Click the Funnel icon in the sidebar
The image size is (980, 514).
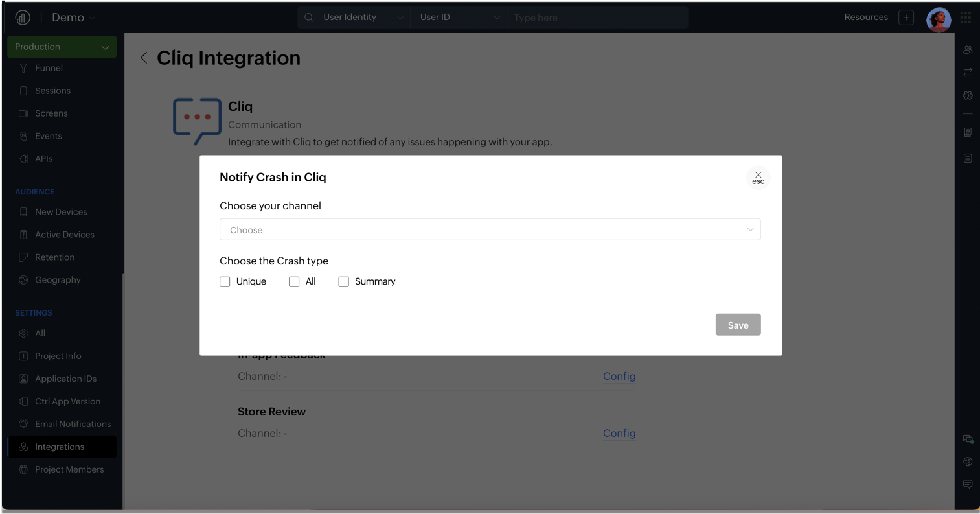pos(23,68)
